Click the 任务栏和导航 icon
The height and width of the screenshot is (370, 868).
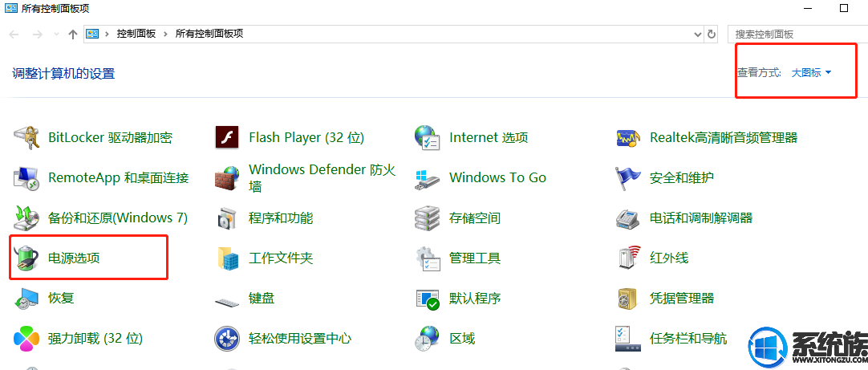coord(628,339)
